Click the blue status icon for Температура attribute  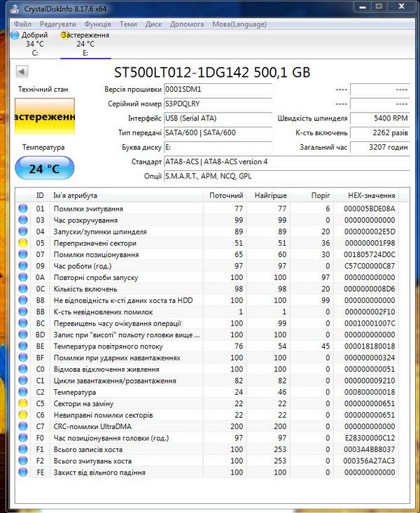(24, 393)
